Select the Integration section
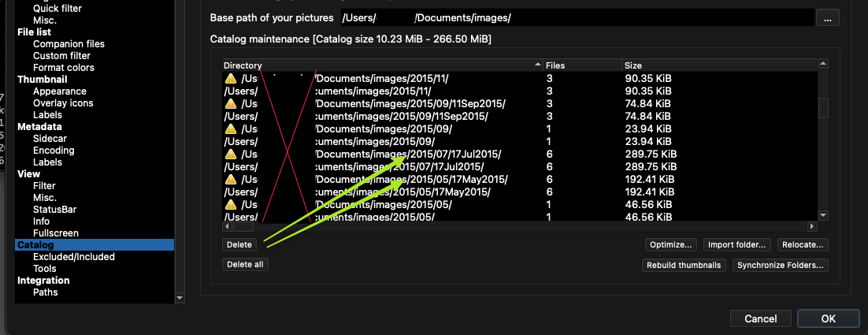Screen dimensions: 868x335 click(43, 280)
